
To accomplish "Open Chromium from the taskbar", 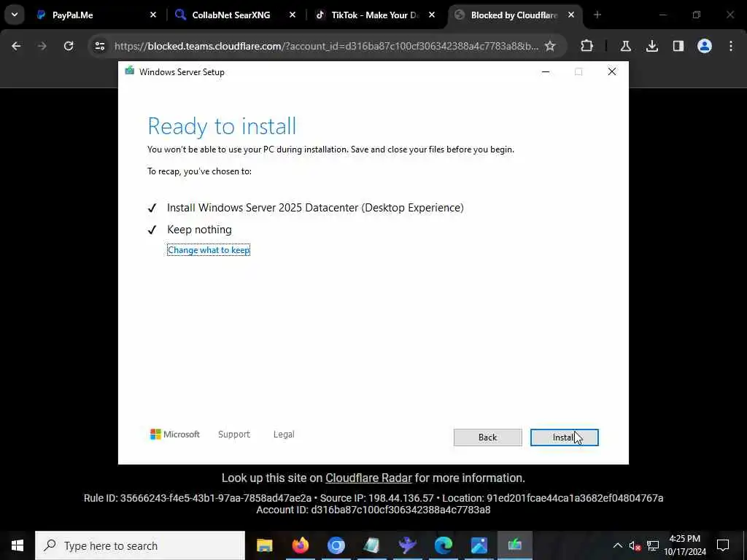I will pos(336,545).
